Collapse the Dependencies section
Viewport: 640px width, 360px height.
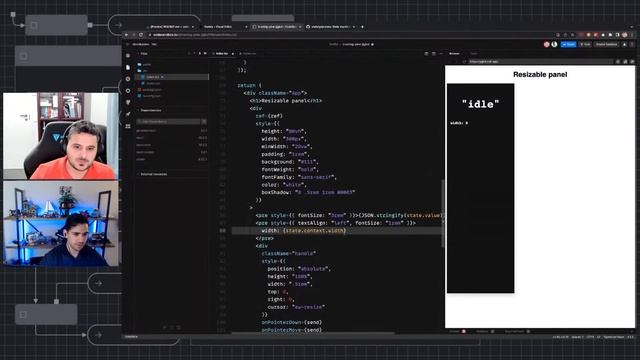click(x=150, y=110)
